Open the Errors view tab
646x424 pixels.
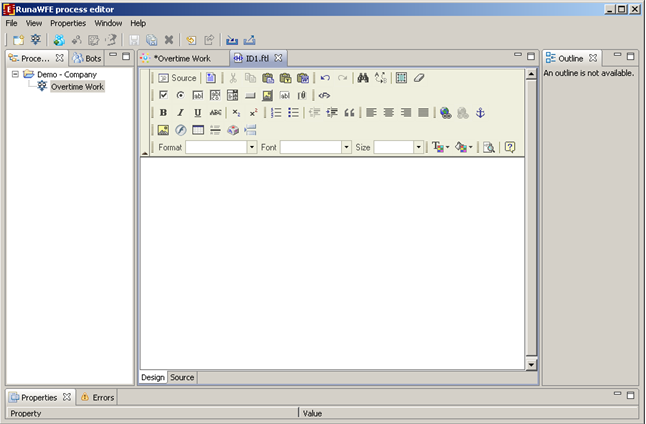[x=98, y=397]
